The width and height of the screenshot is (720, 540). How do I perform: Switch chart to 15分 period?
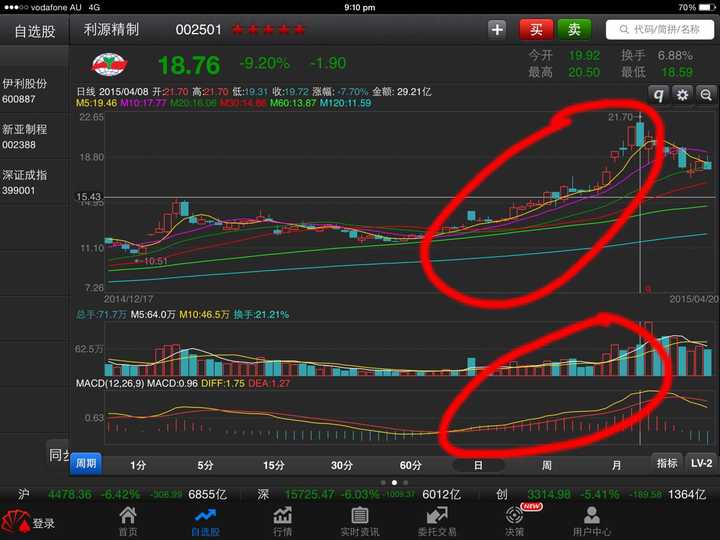pyautogui.click(x=274, y=465)
